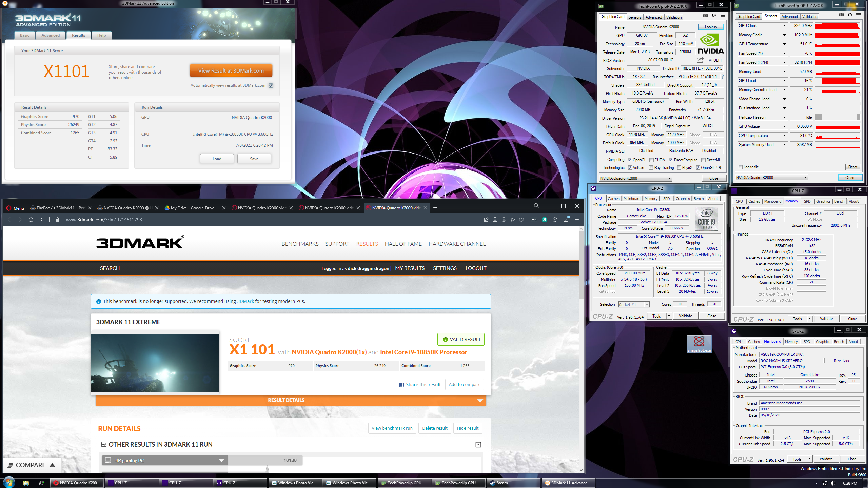Open GPU Temperature sensor dropdown
The height and width of the screenshot is (488, 868).
(784, 44)
